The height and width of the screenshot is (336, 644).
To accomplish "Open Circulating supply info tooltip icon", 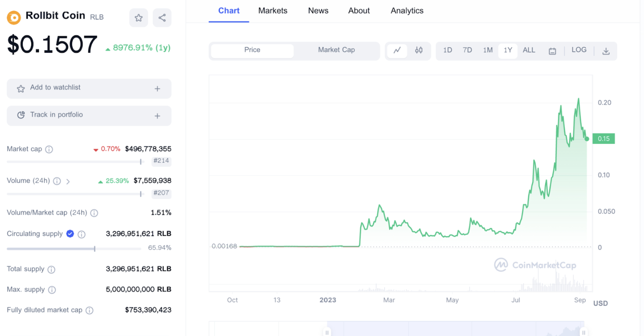I will [82, 234].
